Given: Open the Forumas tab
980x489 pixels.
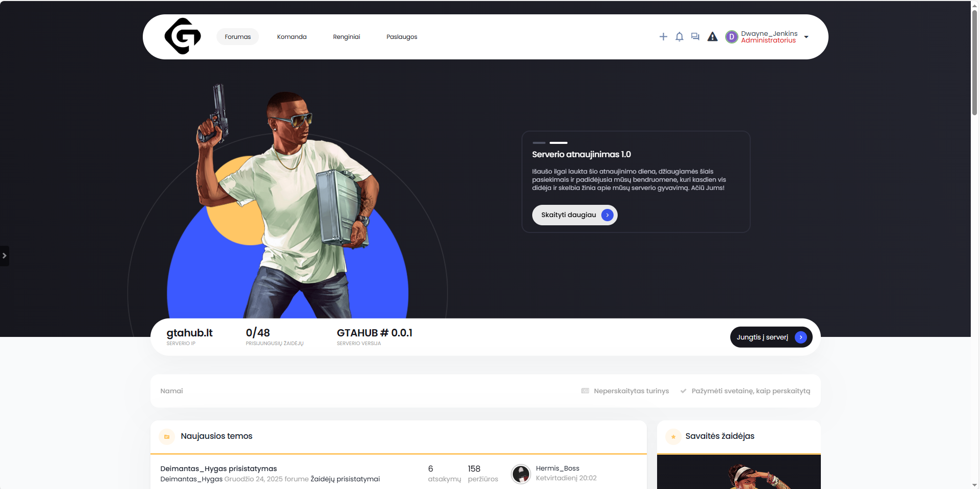Looking at the screenshot, I should point(238,37).
